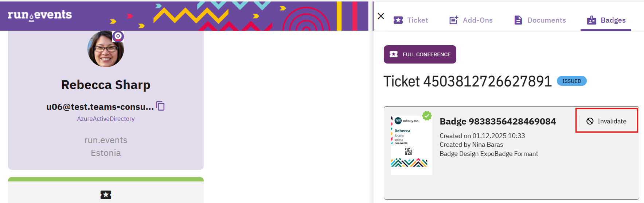Copy the email address using the copy icon
This screenshot has width=644, height=203.
click(160, 106)
